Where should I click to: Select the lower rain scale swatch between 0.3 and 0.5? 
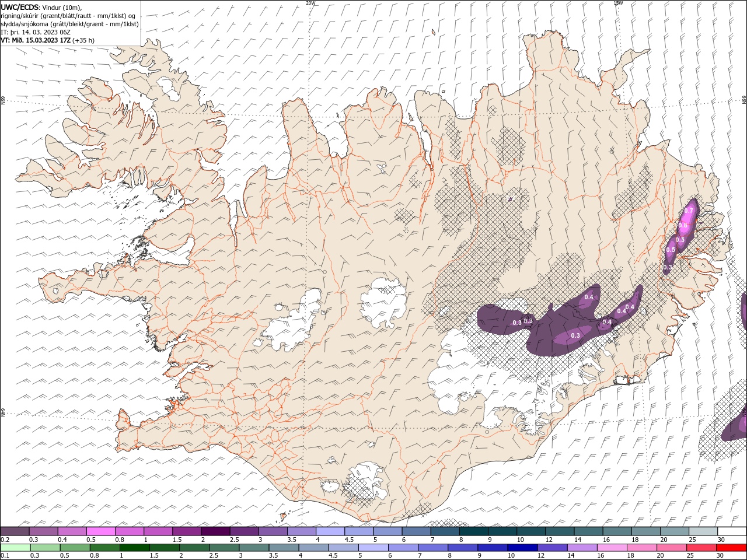click(x=45, y=548)
